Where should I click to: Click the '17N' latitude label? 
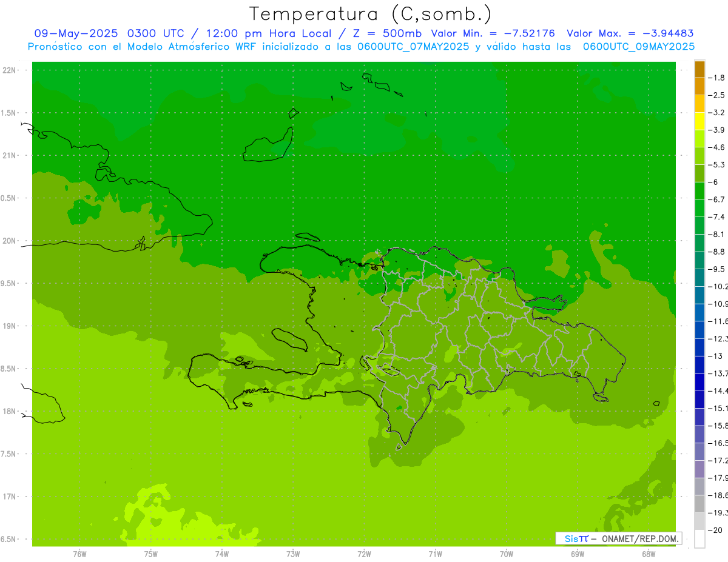pos(10,497)
